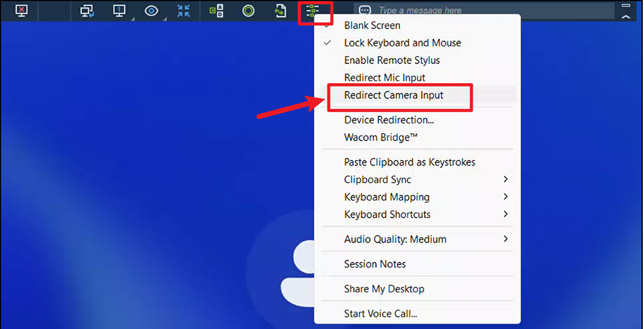Expand the Keyboard Shortcuts submenu
Image resolution: width=644 pixels, height=329 pixels.
417,214
